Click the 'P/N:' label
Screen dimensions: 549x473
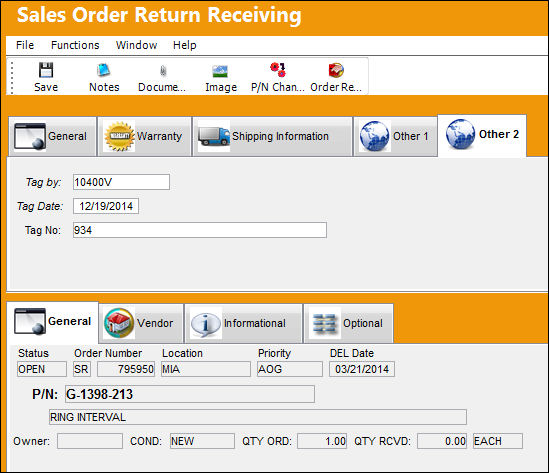[45, 394]
